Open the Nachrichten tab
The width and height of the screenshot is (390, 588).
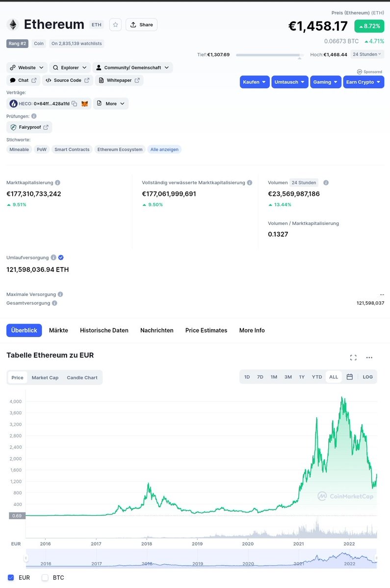pos(157,330)
